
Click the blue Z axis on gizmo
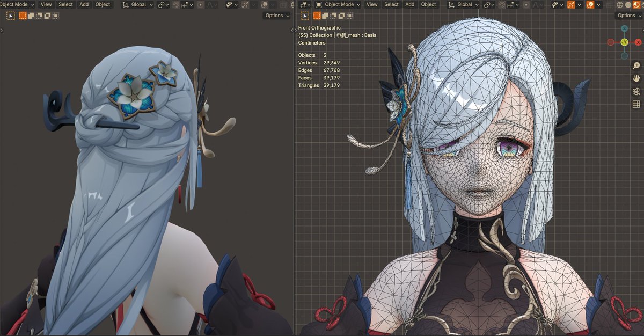[x=624, y=28]
